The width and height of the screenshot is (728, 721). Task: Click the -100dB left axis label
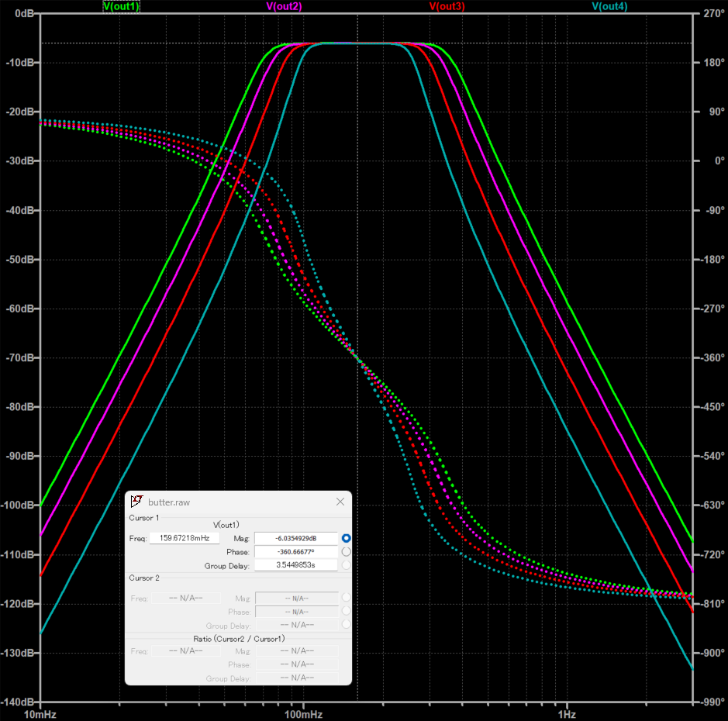tap(17, 505)
